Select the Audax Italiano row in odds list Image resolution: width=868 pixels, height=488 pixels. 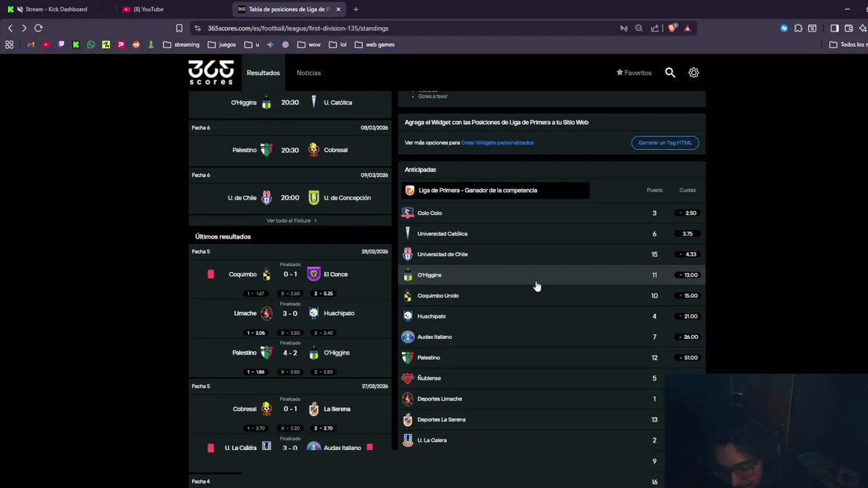point(552,337)
